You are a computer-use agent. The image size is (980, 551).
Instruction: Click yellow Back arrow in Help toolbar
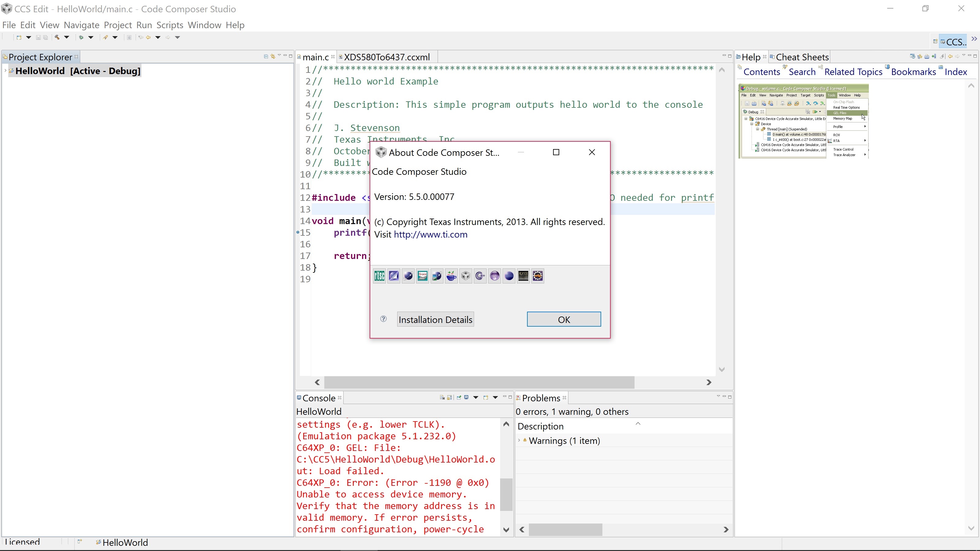950,56
